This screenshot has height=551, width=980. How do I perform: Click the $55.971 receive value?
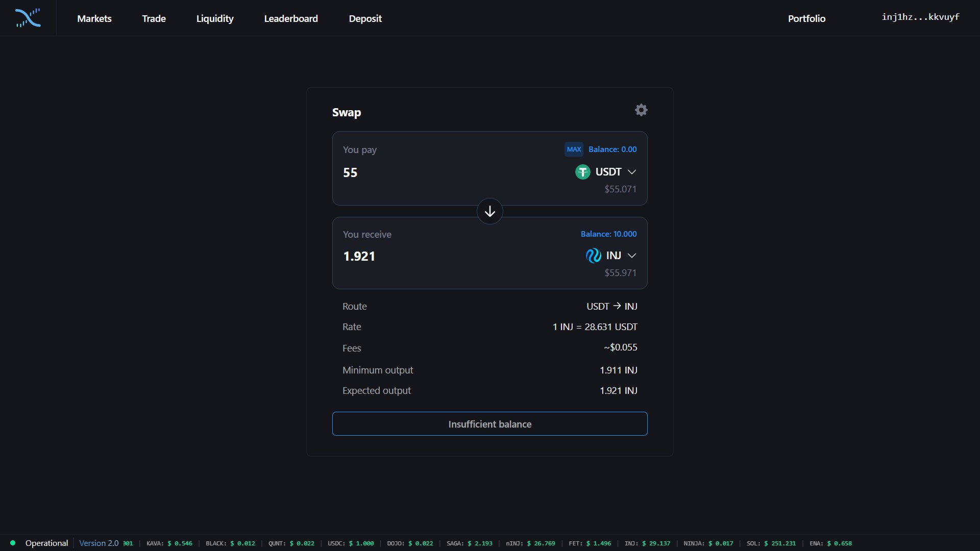621,273
